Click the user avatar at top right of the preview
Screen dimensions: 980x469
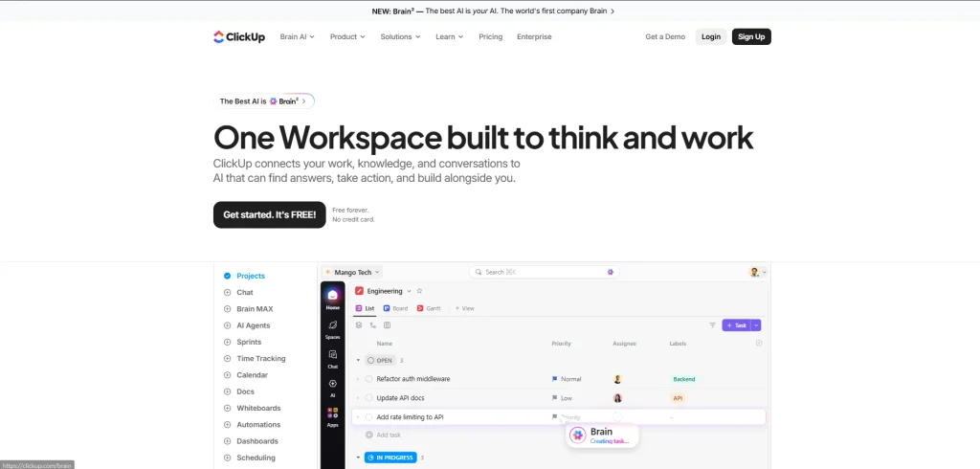[x=754, y=272]
